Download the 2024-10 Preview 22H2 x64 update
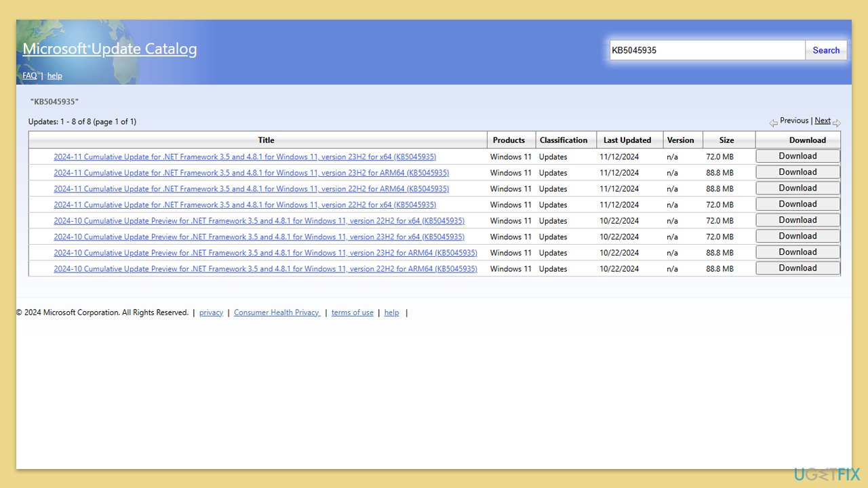 [797, 220]
